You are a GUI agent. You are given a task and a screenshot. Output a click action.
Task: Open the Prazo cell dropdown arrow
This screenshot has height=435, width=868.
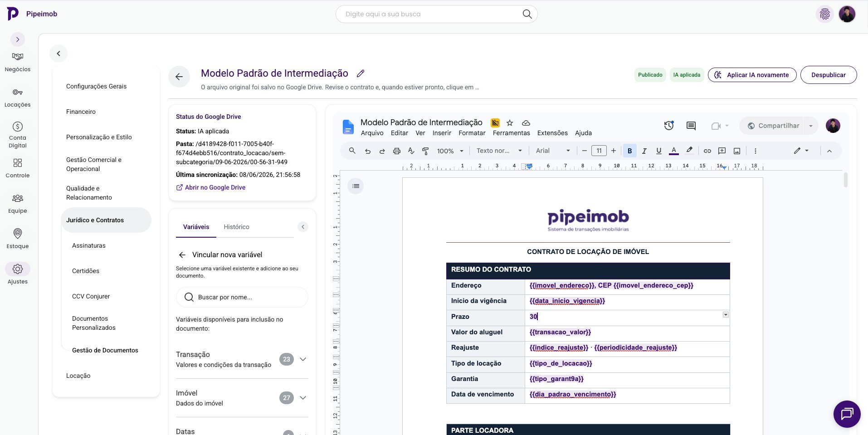[726, 315]
